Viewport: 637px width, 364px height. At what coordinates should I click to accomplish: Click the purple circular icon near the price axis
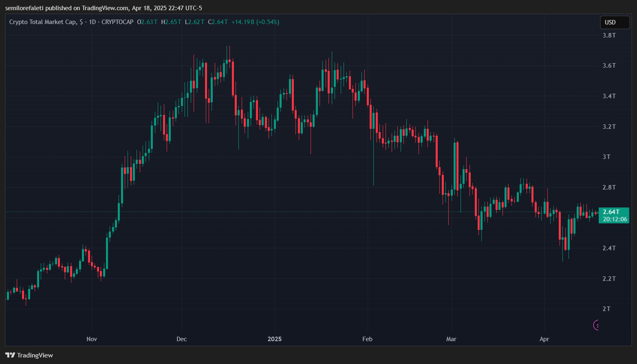[596, 325]
